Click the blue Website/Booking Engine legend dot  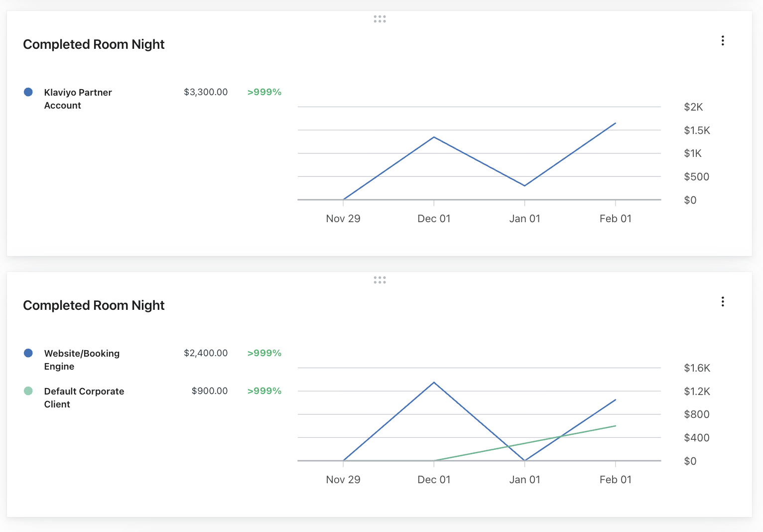28,353
